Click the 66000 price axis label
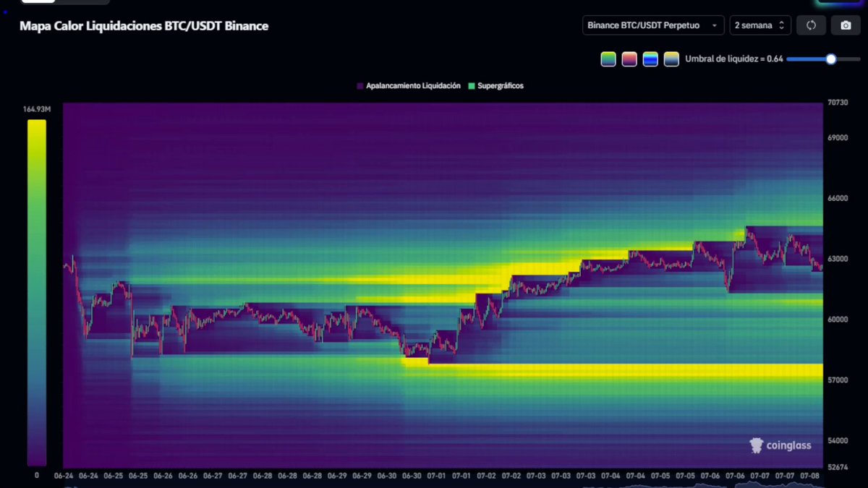 point(838,198)
